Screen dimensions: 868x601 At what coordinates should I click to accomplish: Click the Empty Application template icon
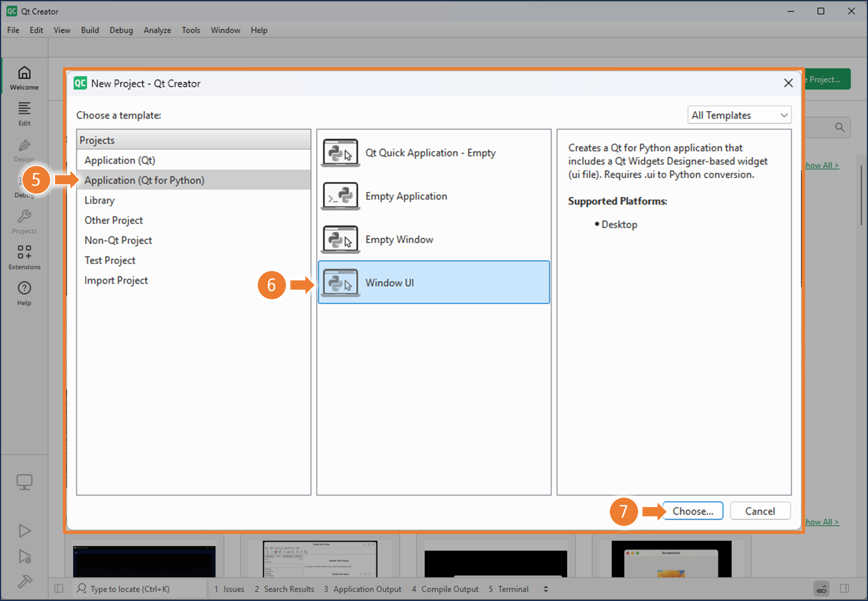(340, 196)
